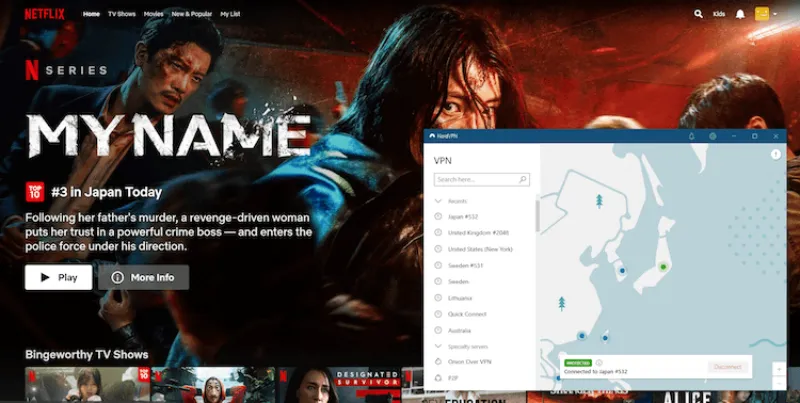This screenshot has height=403, width=800.
Task: Click the exclamation alert icon on map
Action: tap(776, 154)
